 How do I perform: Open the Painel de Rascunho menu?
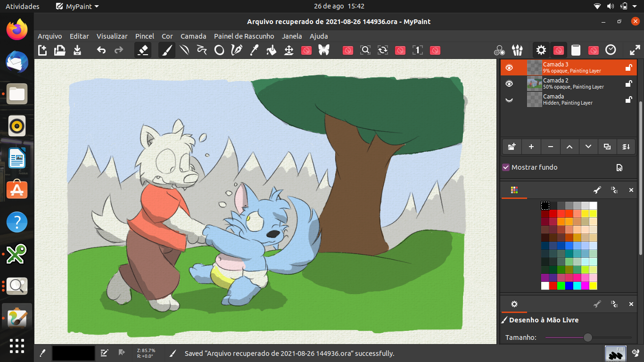click(244, 36)
